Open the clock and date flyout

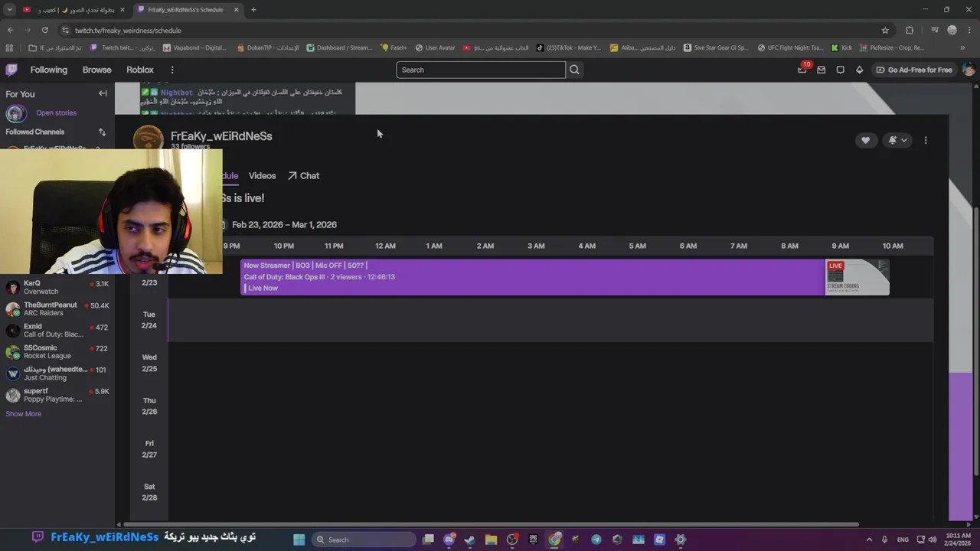(959, 540)
